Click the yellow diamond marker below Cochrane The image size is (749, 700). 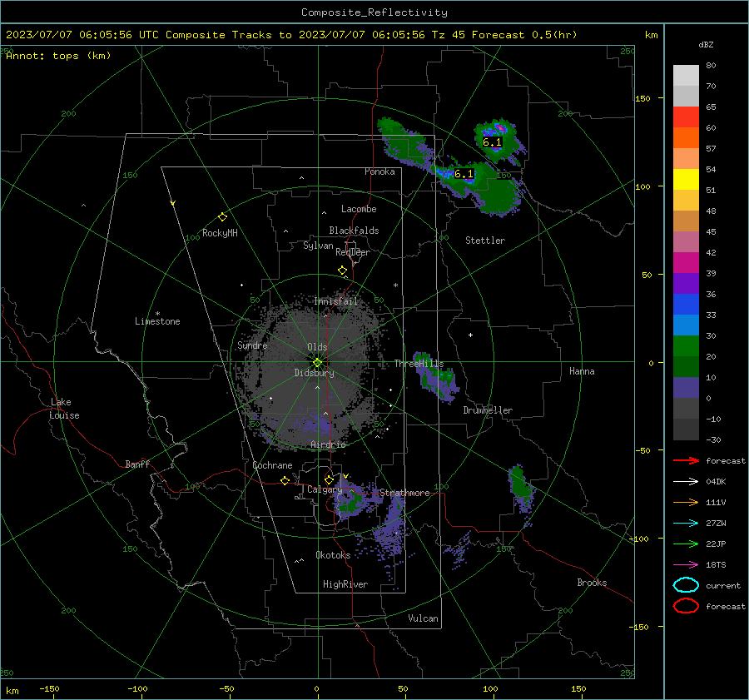(285, 480)
